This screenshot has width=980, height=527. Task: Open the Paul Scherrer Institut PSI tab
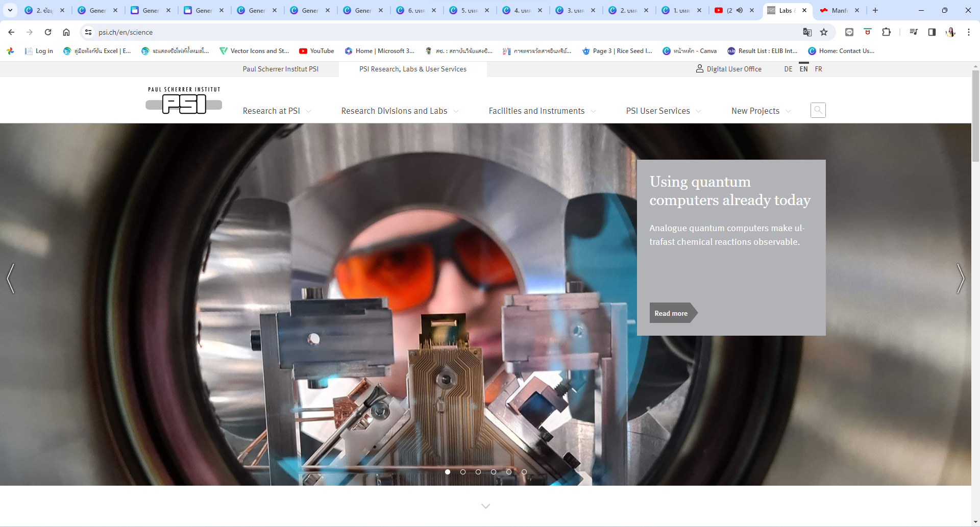coord(281,69)
